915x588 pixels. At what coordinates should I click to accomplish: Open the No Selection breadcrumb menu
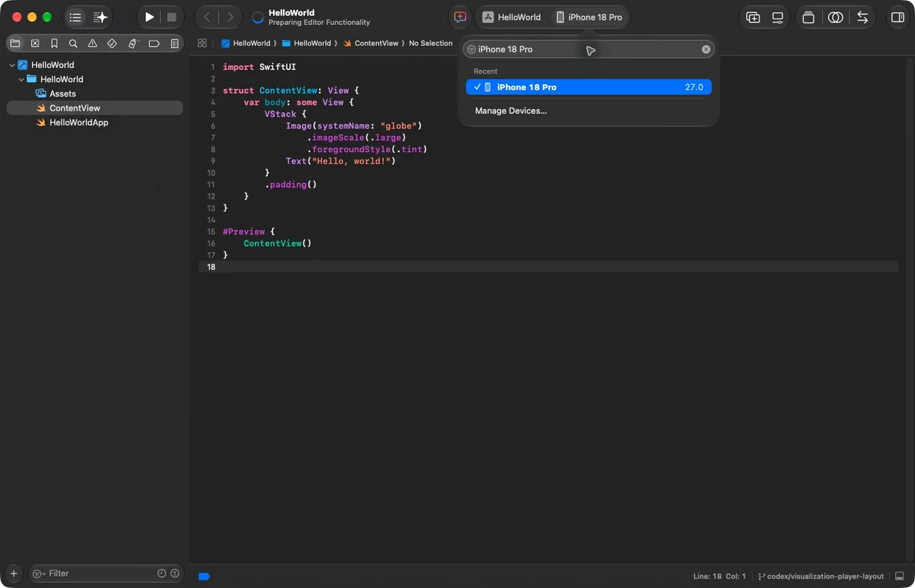click(430, 43)
